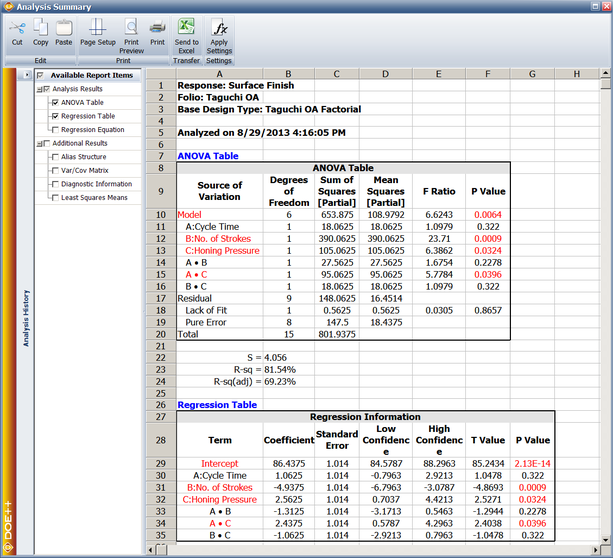Click the F Ratio 23.71 cell
Image resolution: width=613 pixels, height=558 pixels.
[439, 239]
